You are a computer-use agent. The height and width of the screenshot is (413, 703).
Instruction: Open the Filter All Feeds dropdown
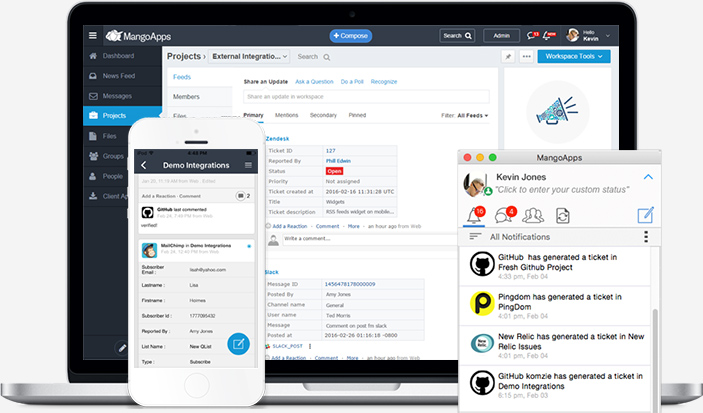pyautogui.click(x=464, y=116)
